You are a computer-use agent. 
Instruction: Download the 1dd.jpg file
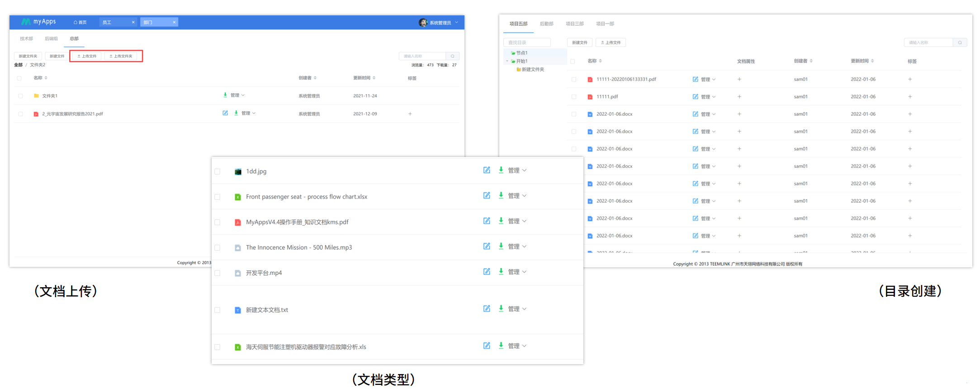pyautogui.click(x=501, y=170)
